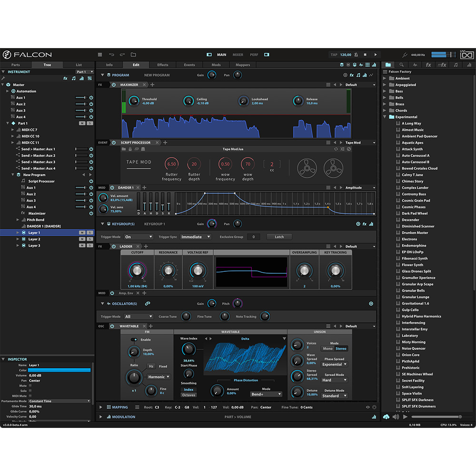
Task: Select the Drunken Master preset
Action: click(415, 233)
